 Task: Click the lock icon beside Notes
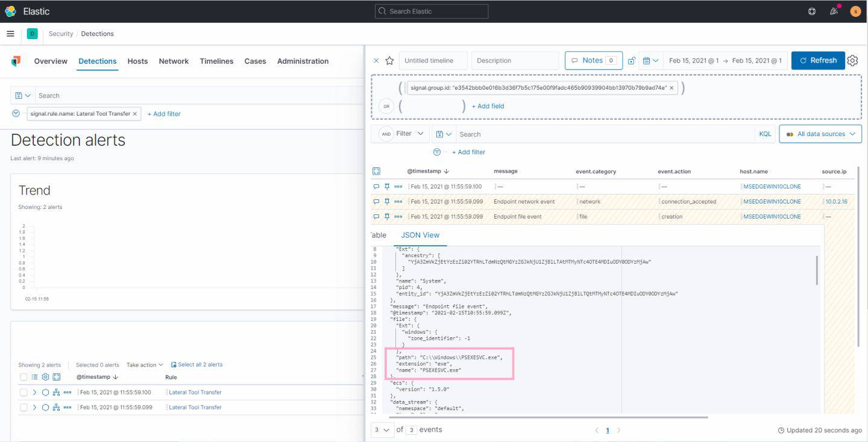(631, 61)
